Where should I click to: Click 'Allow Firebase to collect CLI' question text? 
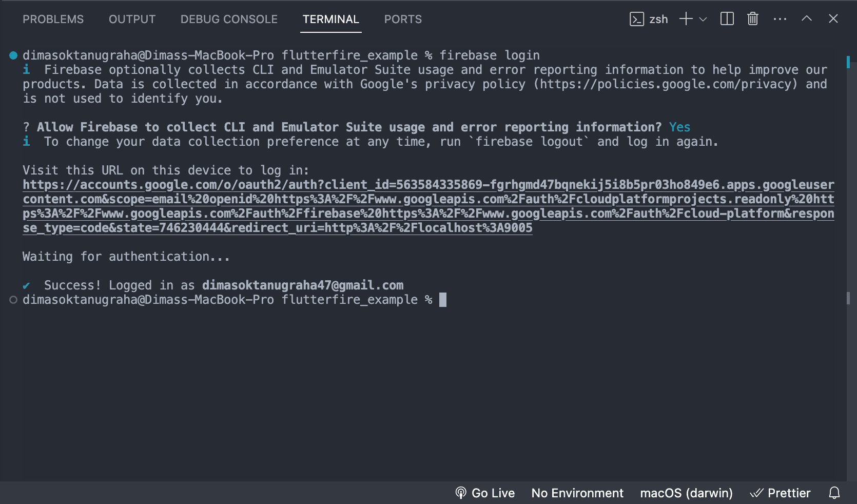click(349, 127)
